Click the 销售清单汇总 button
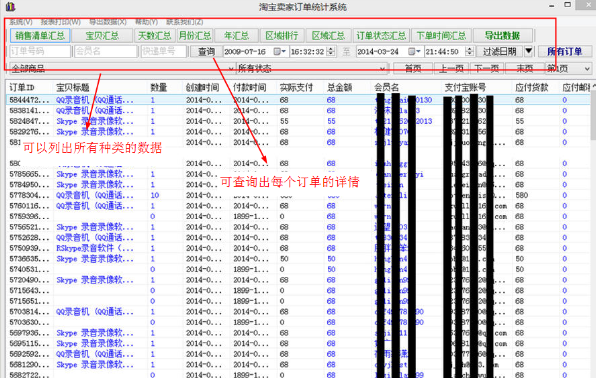The width and height of the screenshot is (596, 378). [40, 36]
